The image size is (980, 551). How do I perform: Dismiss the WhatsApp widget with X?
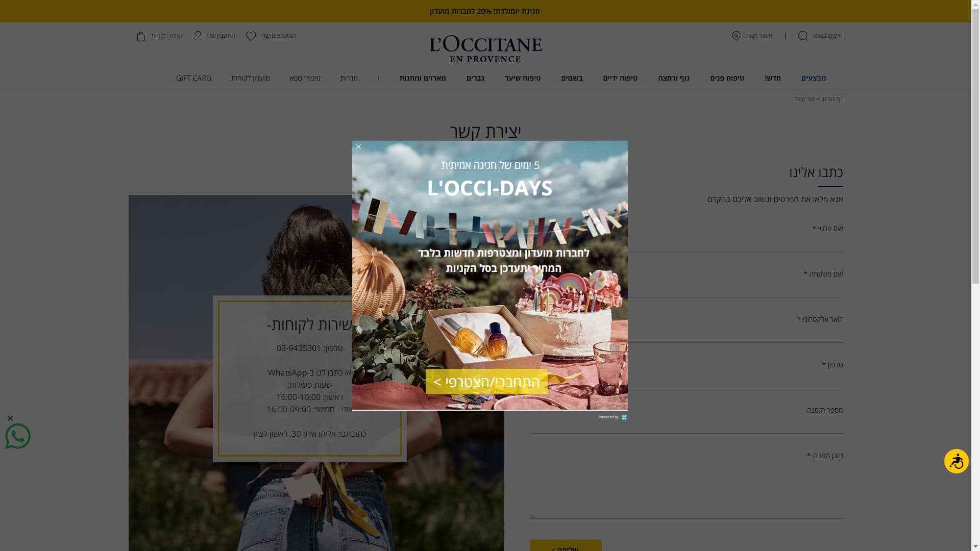10,418
